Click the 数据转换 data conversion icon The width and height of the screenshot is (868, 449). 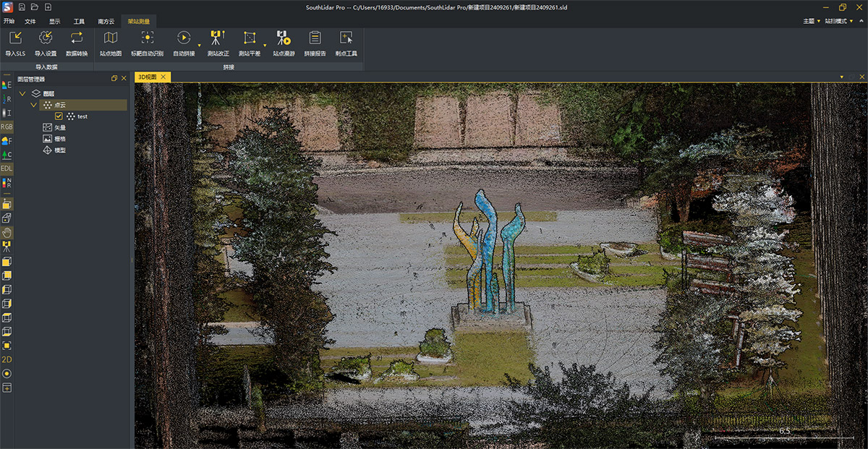click(x=77, y=38)
